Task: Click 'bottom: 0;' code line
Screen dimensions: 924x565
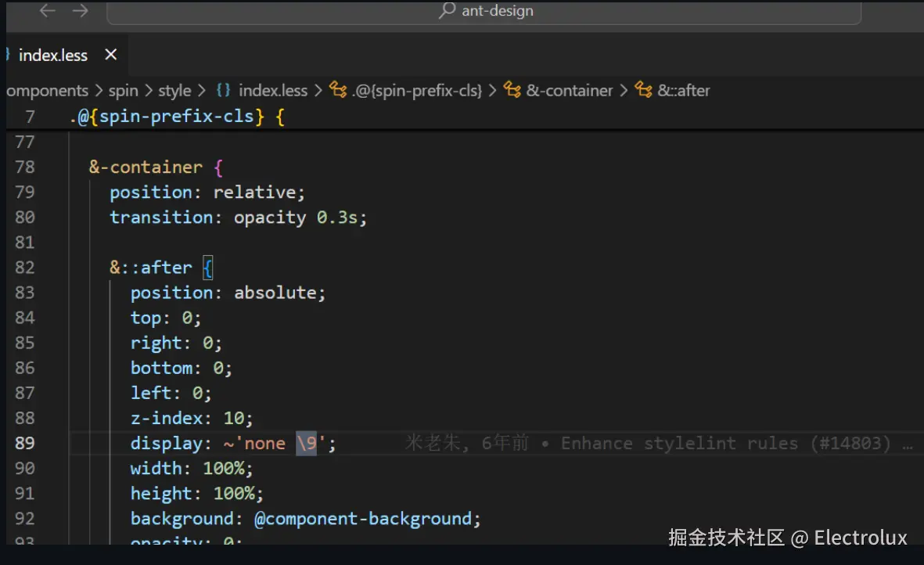Action: click(x=182, y=369)
